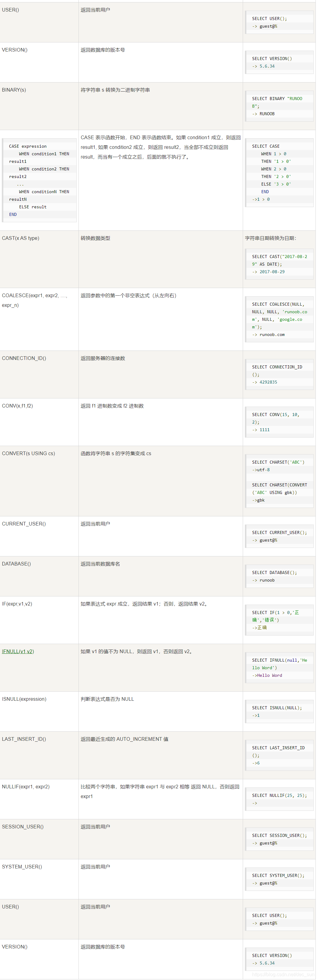
Task: Click description '返回服务器的连接数'
Action: coord(103,358)
